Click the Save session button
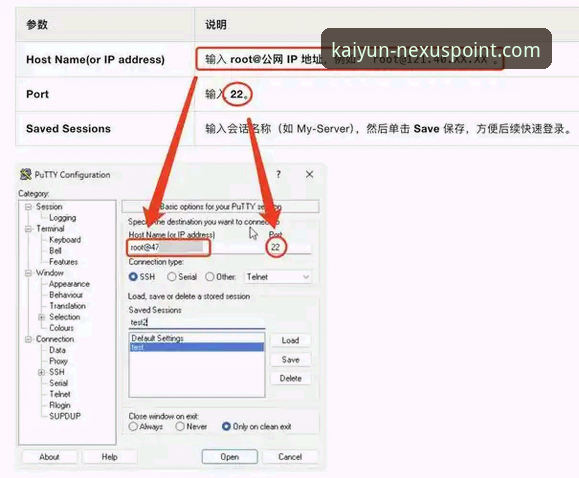 (291, 359)
